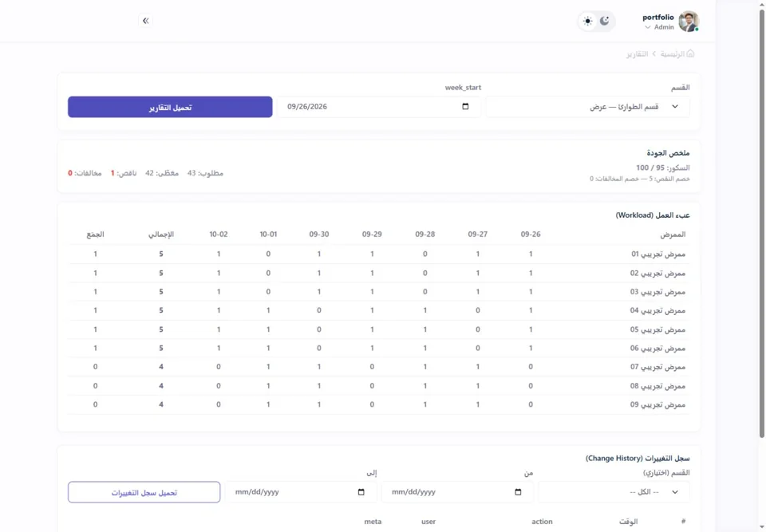This screenshot has height=532, width=766.
Task: Select row ممرض تجريبي 04
Action: pos(379,310)
